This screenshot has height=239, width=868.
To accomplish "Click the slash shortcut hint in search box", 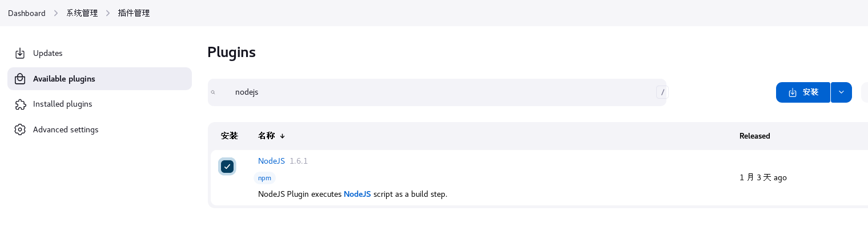I will coord(662,92).
